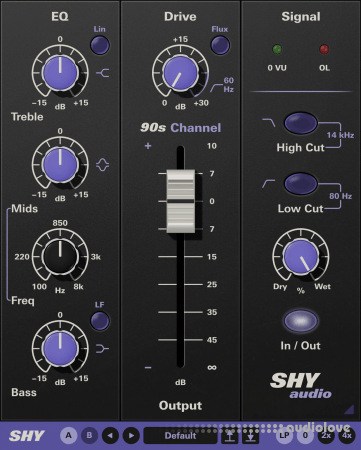The height and width of the screenshot is (450, 361).
Task: Click the Drive amount knob
Action: (180, 73)
